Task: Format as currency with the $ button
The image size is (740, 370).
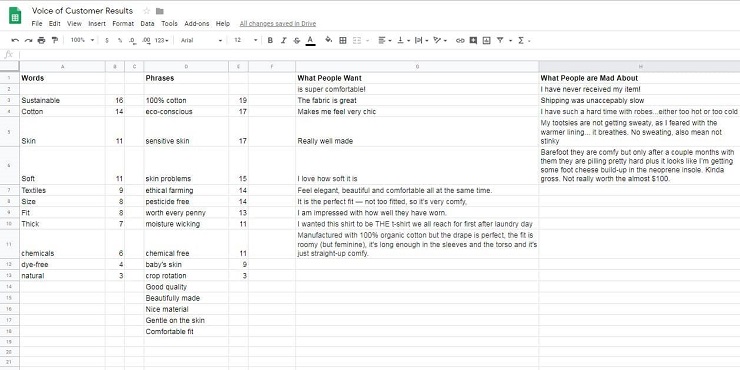Action: pyautogui.click(x=107, y=41)
